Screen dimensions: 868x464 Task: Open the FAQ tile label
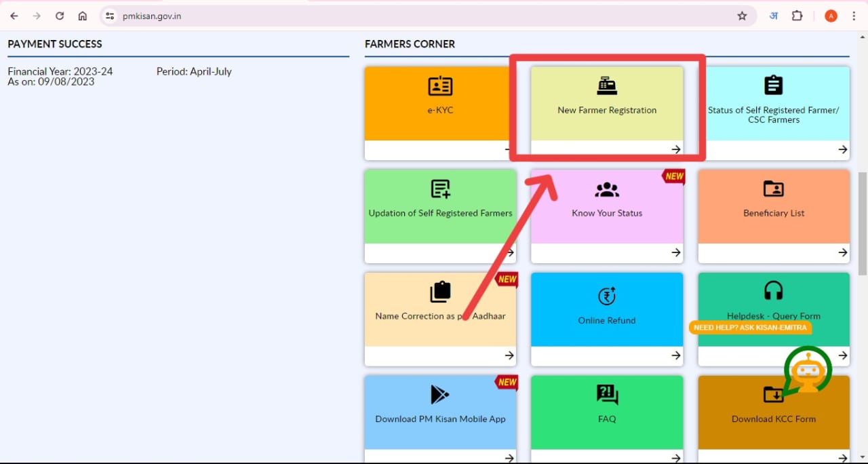click(x=607, y=419)
